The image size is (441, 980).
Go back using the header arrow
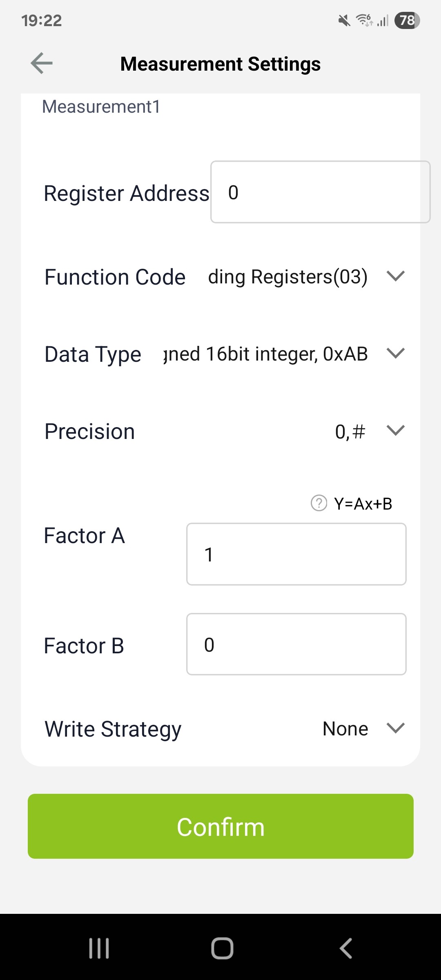[x=42, y=63]
